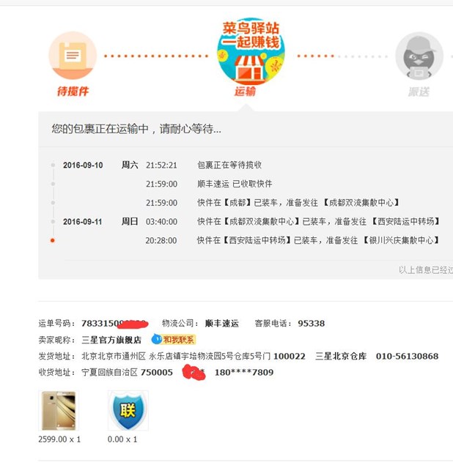Click the service phone number 95338
Image resolution: width=453 pixels, height=476 pixels.
(x=311, y=323)
